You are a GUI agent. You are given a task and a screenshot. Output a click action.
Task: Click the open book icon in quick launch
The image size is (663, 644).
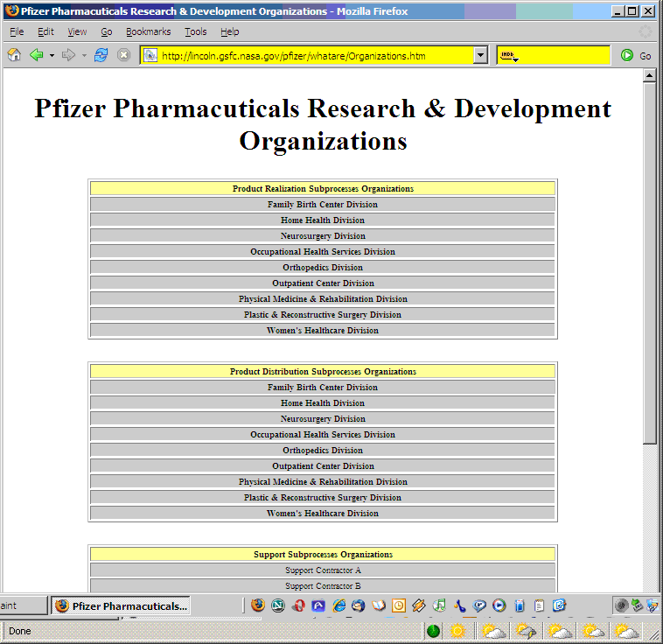379,605
